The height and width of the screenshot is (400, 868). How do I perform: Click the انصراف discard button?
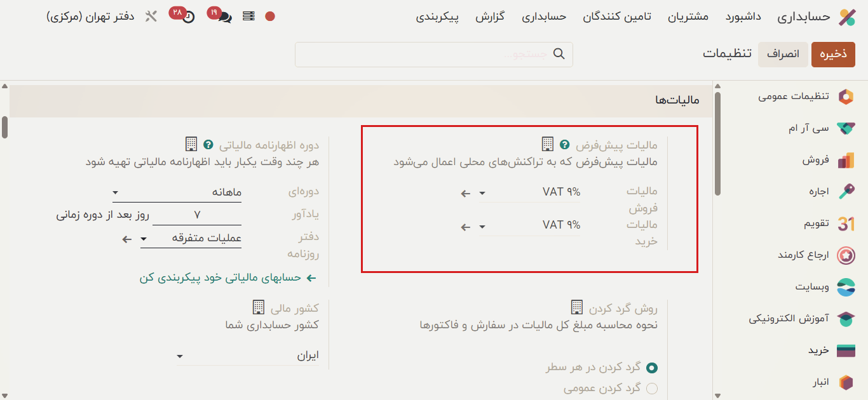point(783,54)
